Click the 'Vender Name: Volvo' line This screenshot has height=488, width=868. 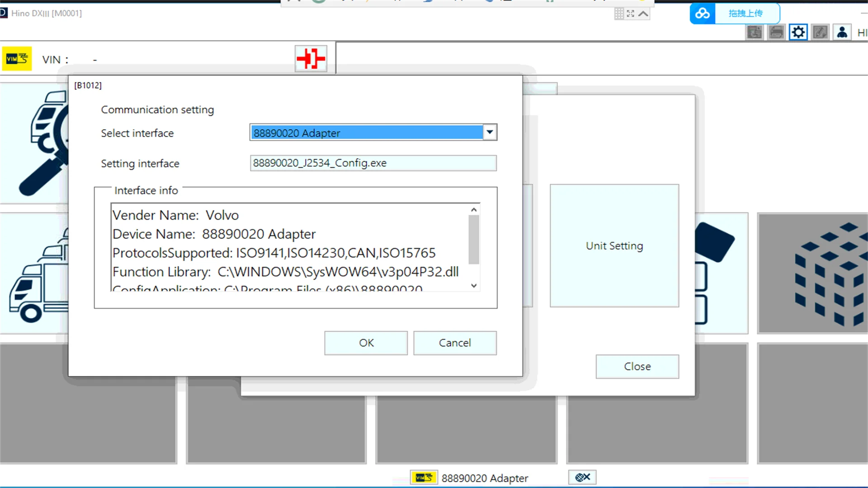coord(176,216)
